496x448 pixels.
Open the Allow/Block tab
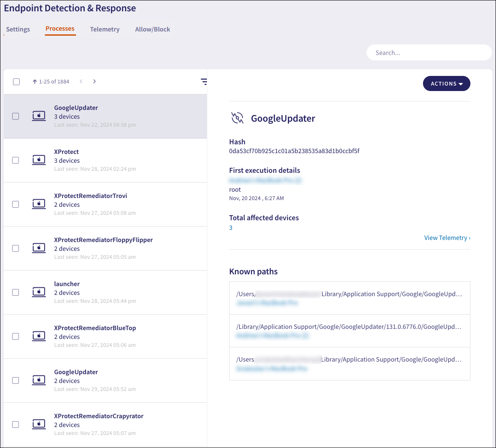coord(152,29)
